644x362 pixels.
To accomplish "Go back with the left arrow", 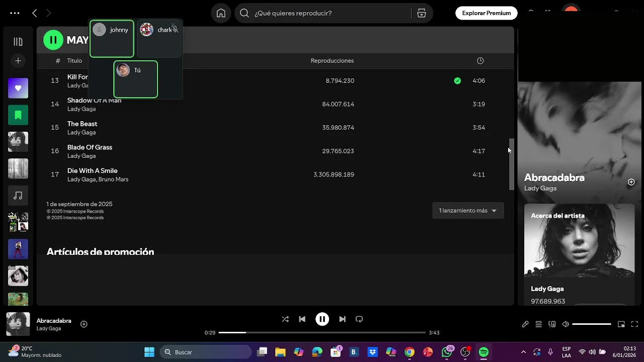I will tap(34, 13).
